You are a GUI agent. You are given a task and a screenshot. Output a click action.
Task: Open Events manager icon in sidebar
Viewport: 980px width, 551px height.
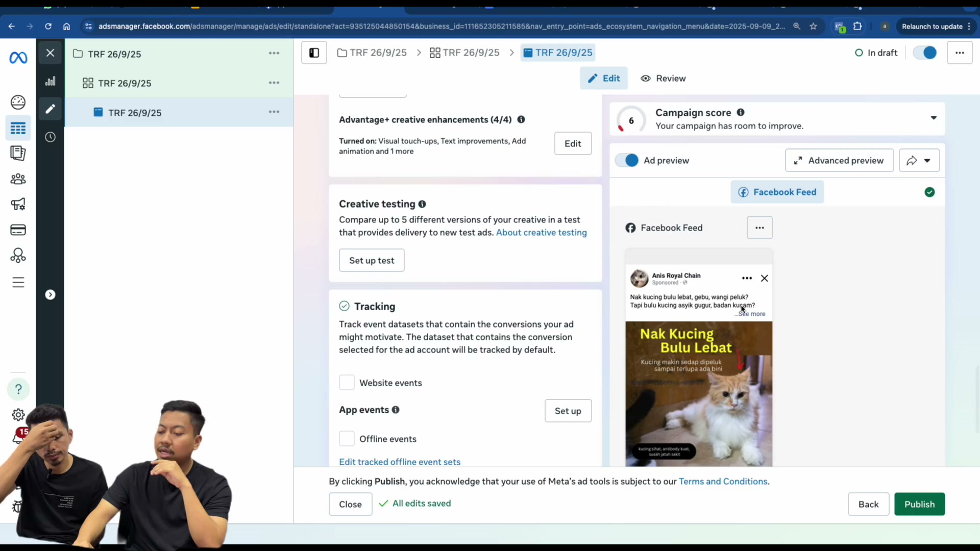click(x=18, y=255)
